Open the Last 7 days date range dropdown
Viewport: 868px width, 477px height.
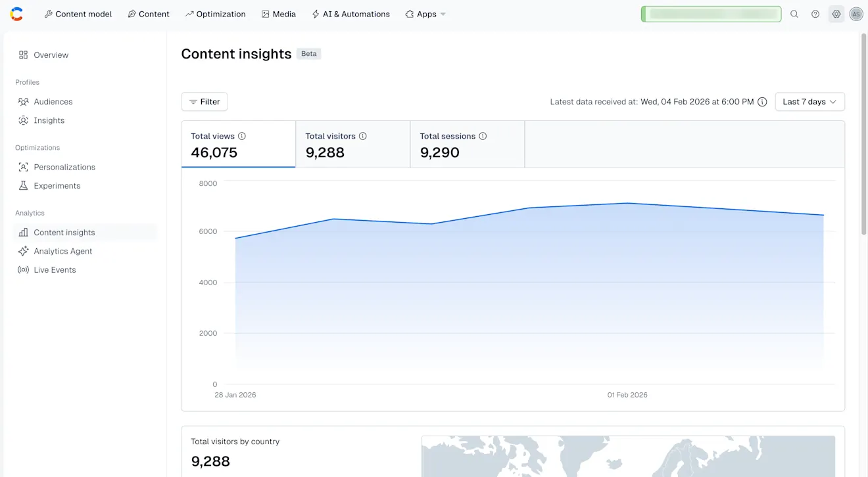pos(809,102)
